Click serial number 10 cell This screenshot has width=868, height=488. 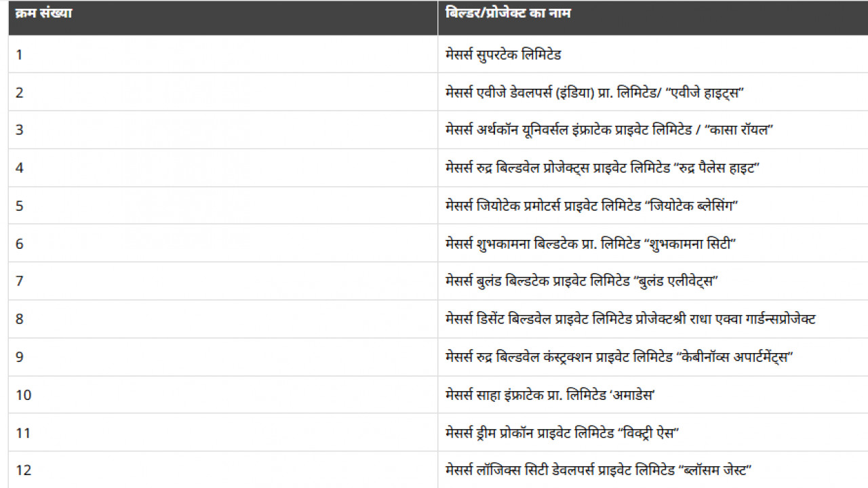click(222, 395)
